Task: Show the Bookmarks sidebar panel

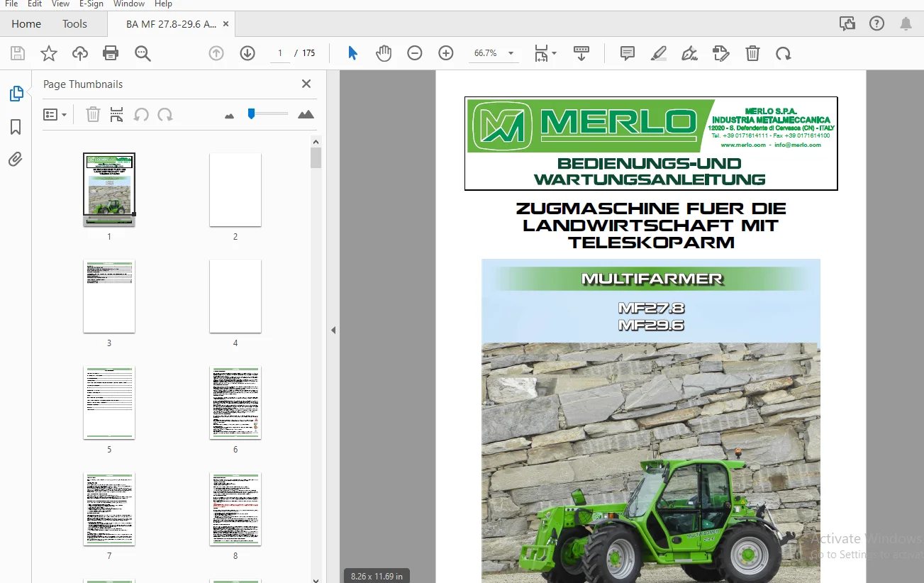Action: 16,127
